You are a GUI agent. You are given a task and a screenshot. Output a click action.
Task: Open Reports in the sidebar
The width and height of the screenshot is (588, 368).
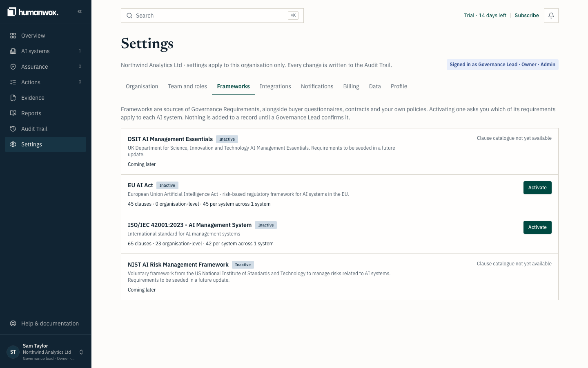coord(45,113)
